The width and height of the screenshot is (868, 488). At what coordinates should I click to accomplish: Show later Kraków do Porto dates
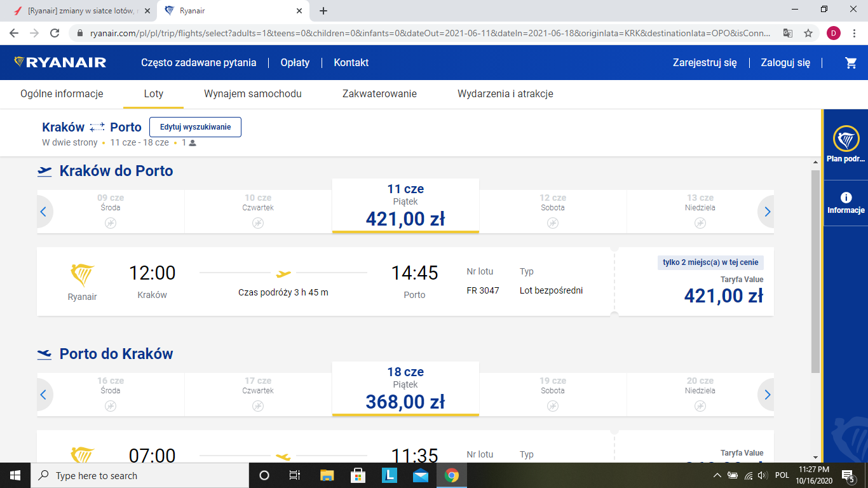pyautogui.click(x=767, y=212)
